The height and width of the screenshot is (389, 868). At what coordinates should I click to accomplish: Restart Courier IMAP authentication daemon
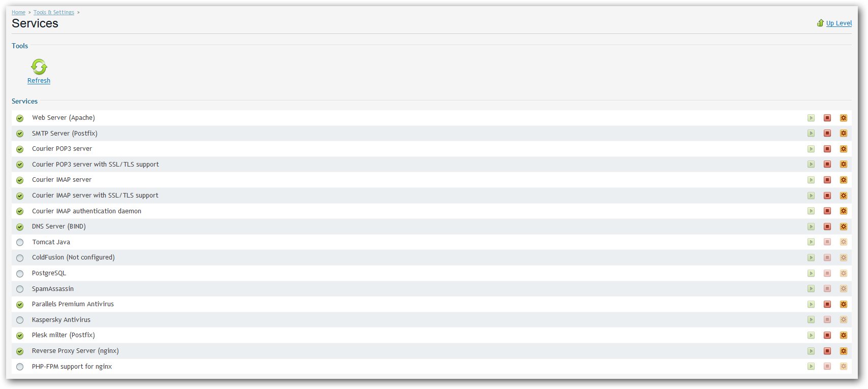[844, 211]
